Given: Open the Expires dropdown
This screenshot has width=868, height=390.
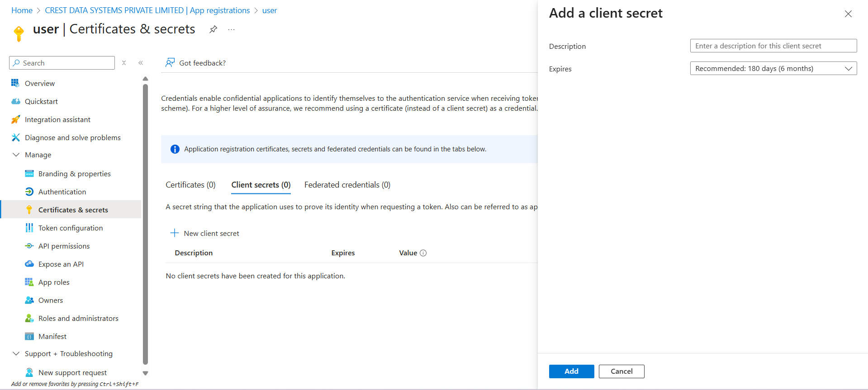Looking at the screenshot, I should (773, 68).
